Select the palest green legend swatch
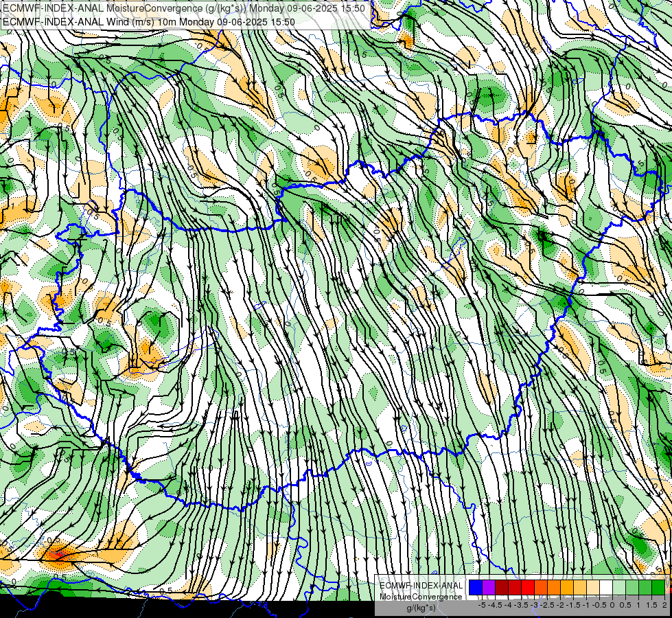The width and height of the screenshot is (672, 618). coord(619,587)
